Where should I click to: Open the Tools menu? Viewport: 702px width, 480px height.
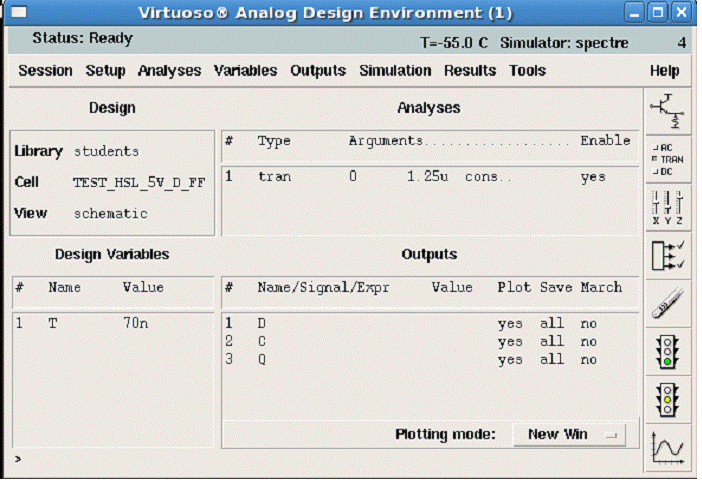pyautogui.click(x=527, y=71)
